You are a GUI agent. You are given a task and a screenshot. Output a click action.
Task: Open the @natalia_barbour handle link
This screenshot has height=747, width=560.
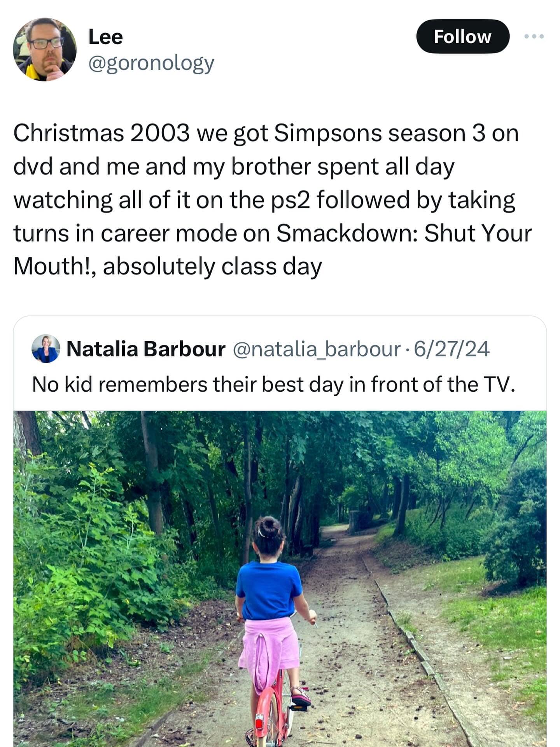pyautogui.click(x=317, y=349)
